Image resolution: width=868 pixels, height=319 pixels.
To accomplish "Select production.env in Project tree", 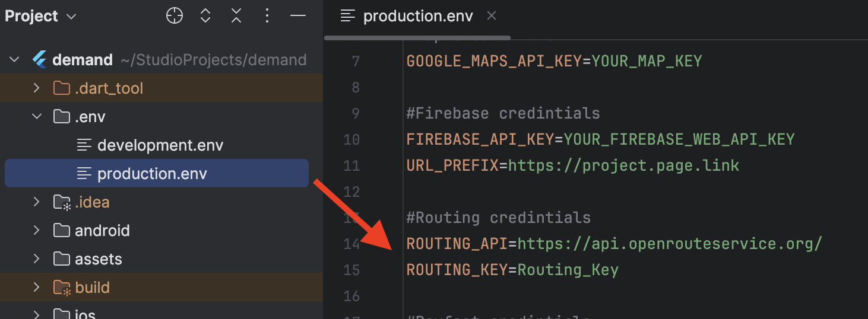I will 157,174.
